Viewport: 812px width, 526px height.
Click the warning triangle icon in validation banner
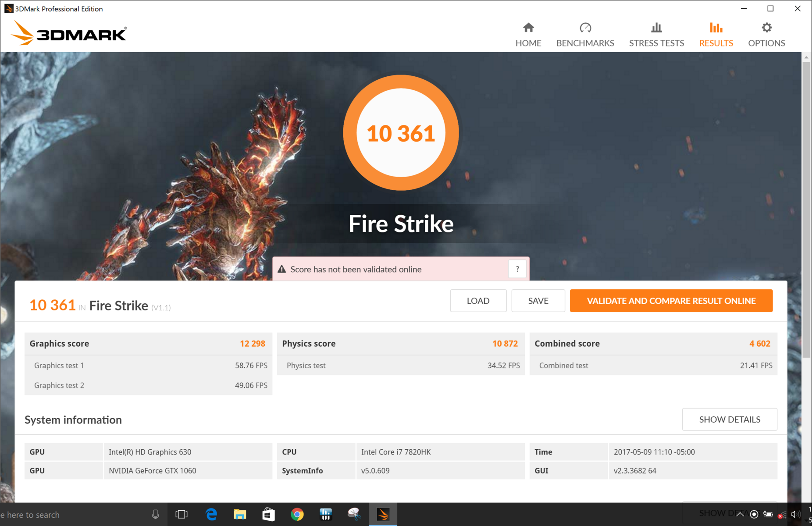tap(282, 269)
